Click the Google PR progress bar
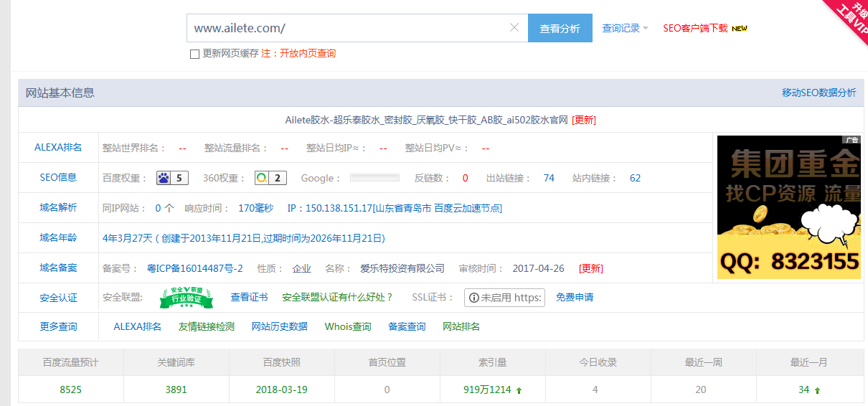Image resolution: width=868 pixels, height=406 pixels. coord(374,178)
